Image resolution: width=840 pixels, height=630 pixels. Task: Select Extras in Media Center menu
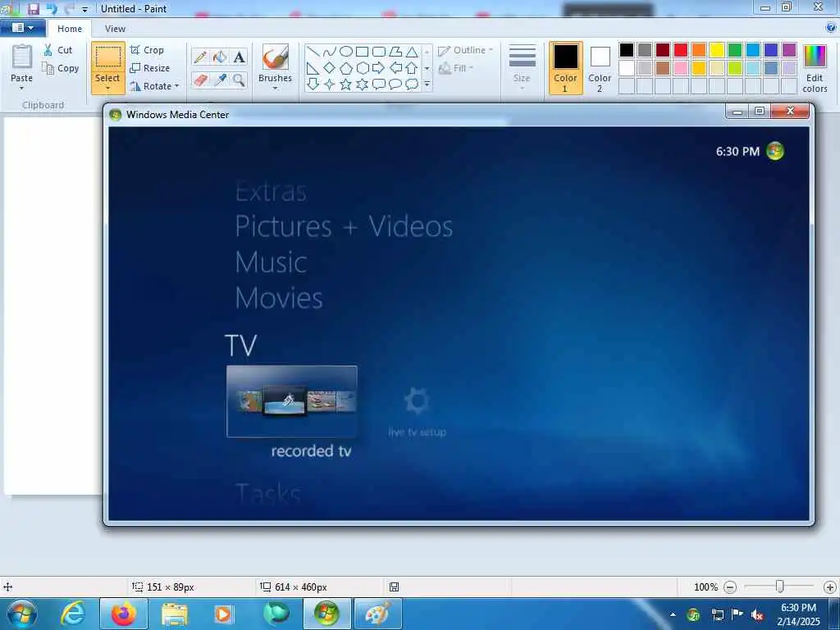pos(271,191)
